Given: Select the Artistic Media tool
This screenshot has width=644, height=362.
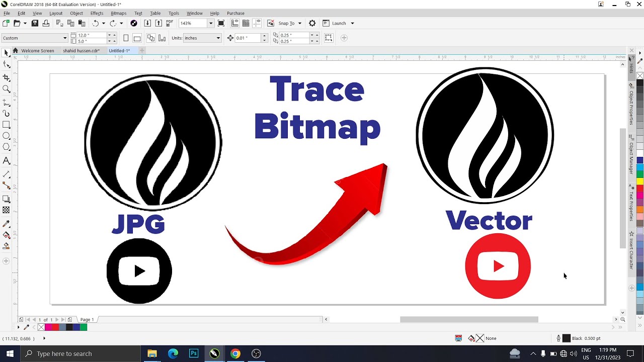Looking at the screenshot, I should coord(6,114).
